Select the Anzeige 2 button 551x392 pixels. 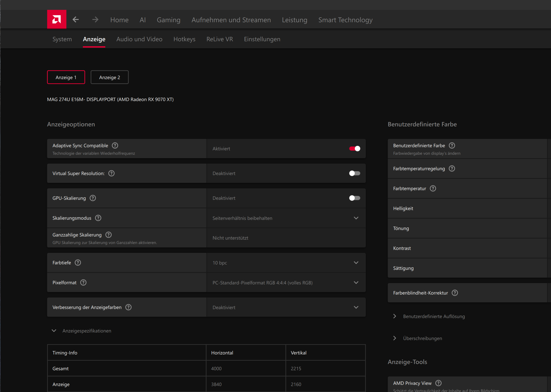point(109,77)
